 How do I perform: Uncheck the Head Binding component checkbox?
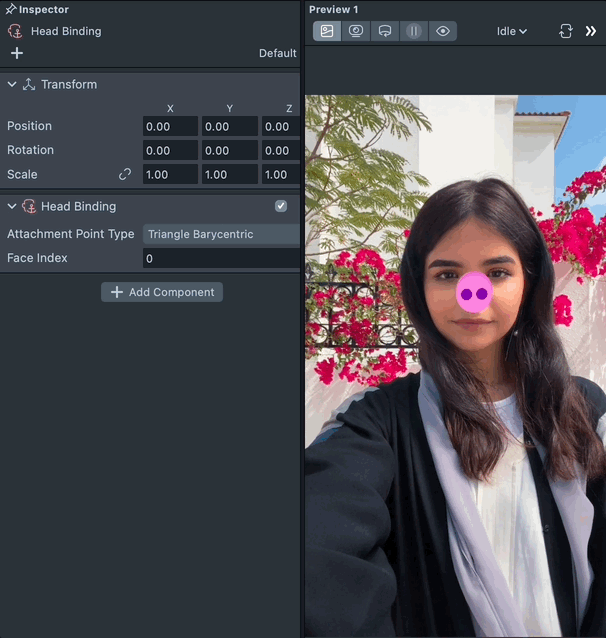pyautogui.click(x=281, y=206)
